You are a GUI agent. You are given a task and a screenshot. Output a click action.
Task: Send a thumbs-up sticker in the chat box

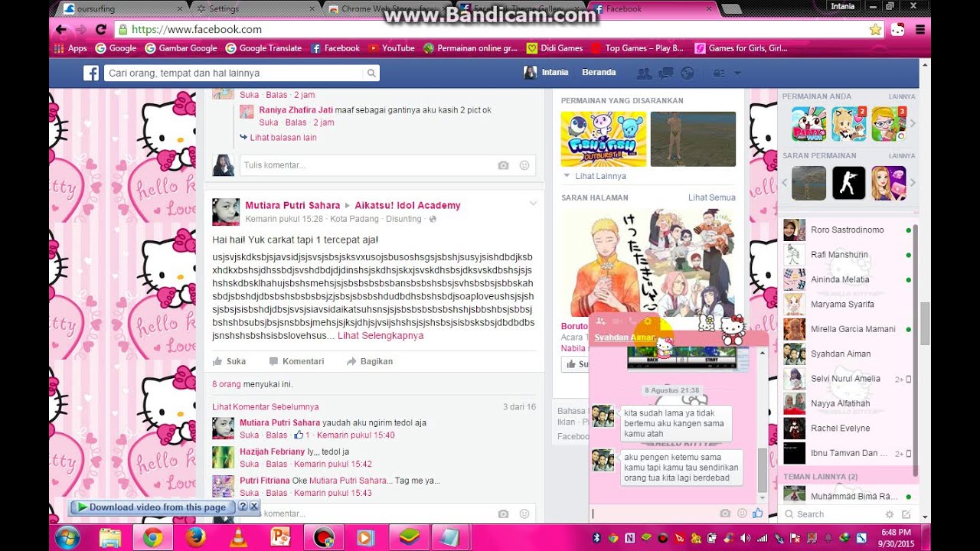tap(757, 514)
